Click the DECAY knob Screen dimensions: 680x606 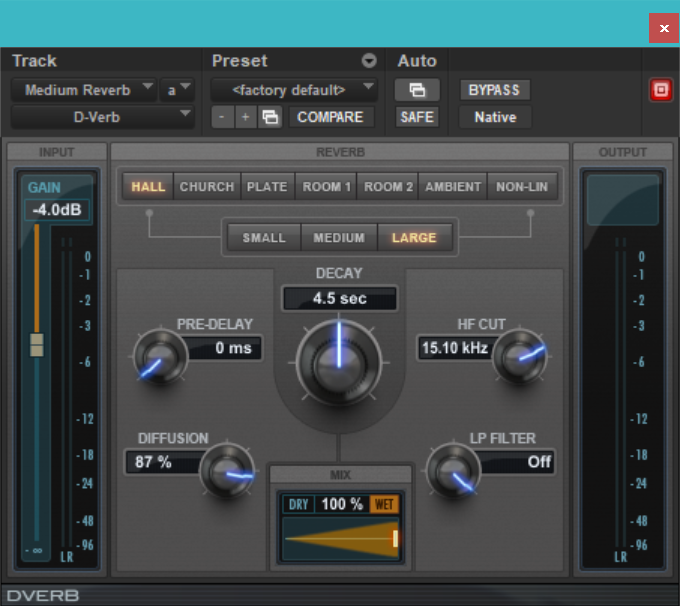338,354
